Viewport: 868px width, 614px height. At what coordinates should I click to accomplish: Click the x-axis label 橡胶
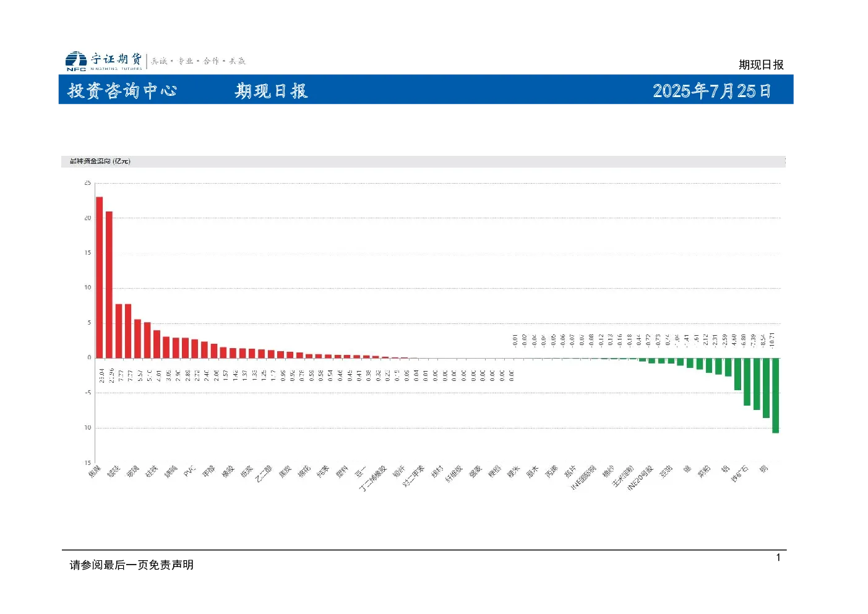pyautogui.click(x=228, y=472)
